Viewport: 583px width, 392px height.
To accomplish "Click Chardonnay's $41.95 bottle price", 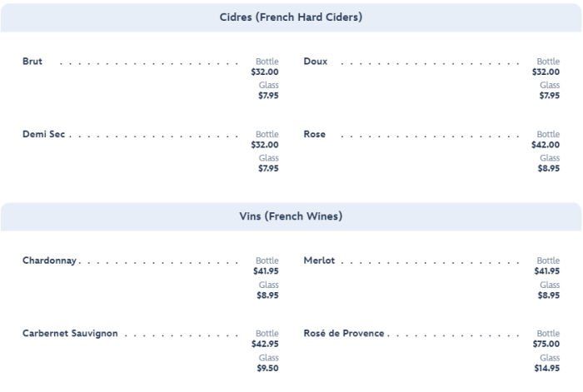I will [266, 270].
